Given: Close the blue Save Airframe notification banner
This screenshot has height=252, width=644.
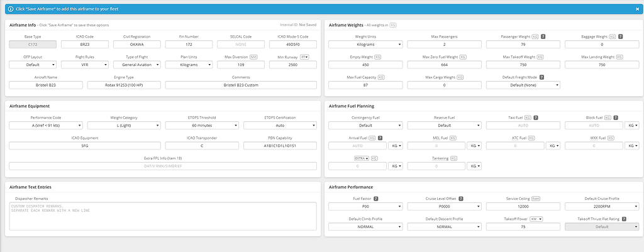Looking at the screenshot, I should tap(636, 9).
